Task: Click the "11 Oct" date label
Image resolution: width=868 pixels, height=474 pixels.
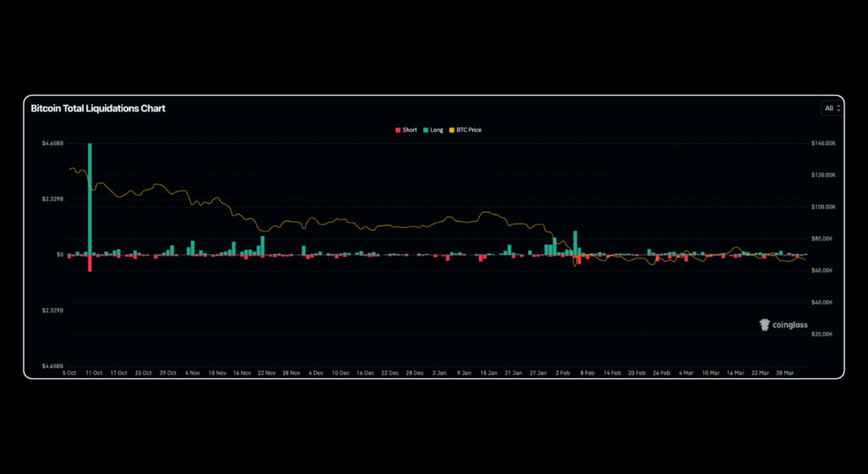Action: 93,373
